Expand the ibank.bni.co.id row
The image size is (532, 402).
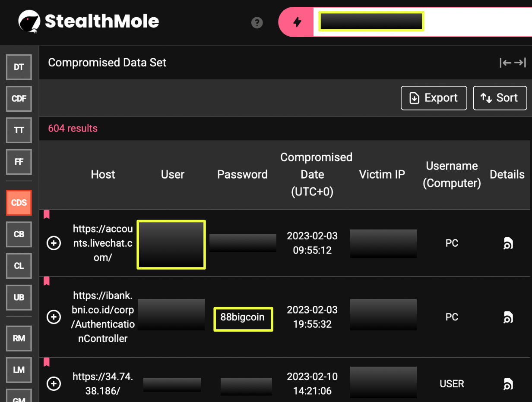point(54,317)
